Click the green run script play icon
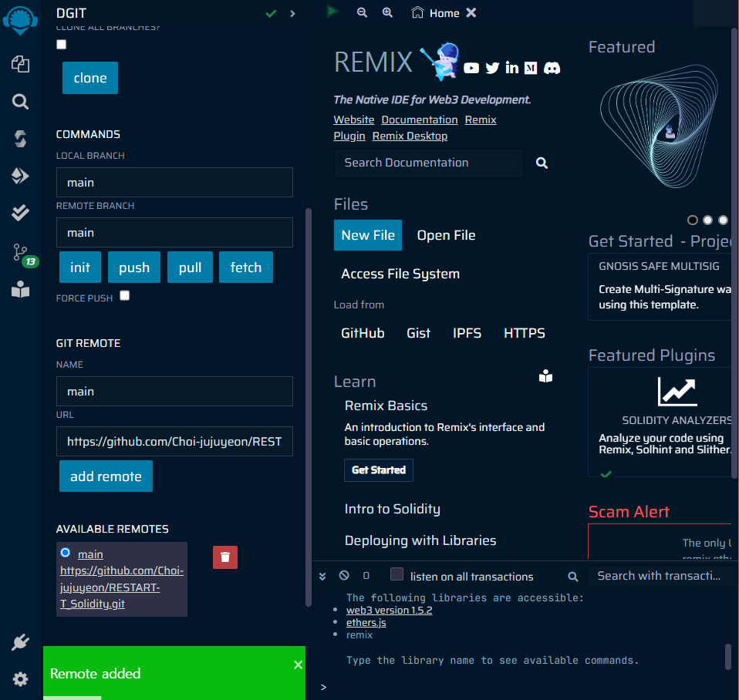The width and height of the screenshot is (739, 700). [332, 12]
